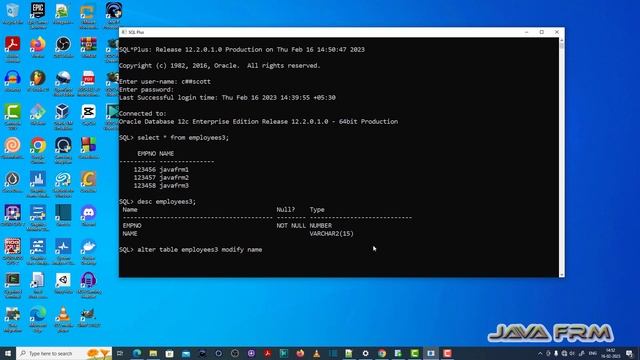
Task: Open File Explorer from the taskbar
Action: [153, 353]
